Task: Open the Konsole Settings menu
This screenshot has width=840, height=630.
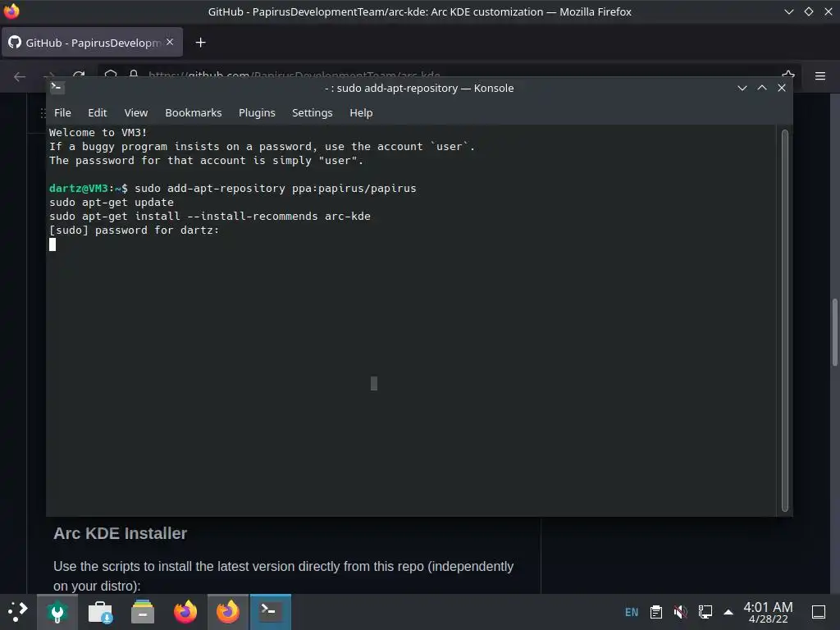Action: [313, 113]
